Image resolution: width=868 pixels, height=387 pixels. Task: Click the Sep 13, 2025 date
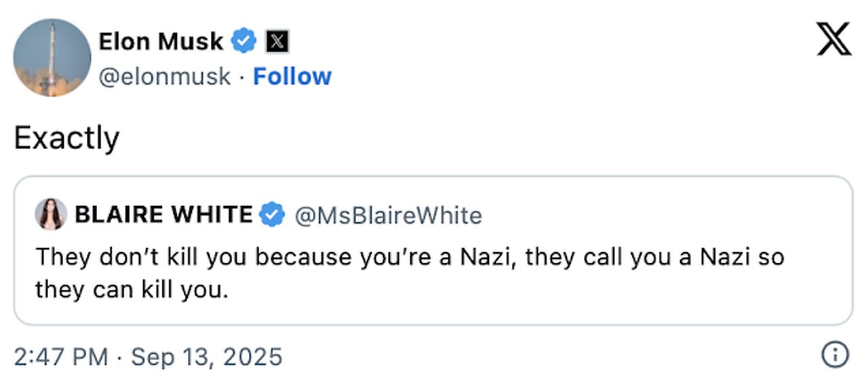pos(207,356)
